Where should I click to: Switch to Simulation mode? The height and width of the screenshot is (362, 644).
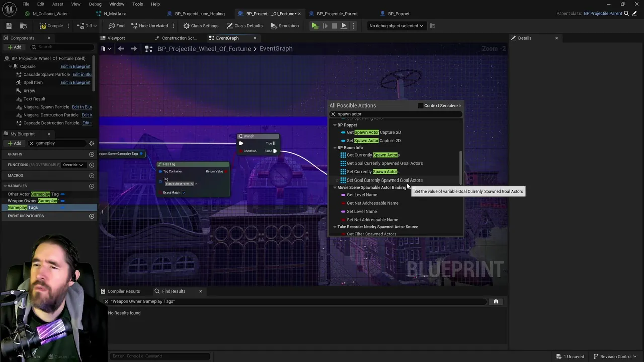point(284,26)
